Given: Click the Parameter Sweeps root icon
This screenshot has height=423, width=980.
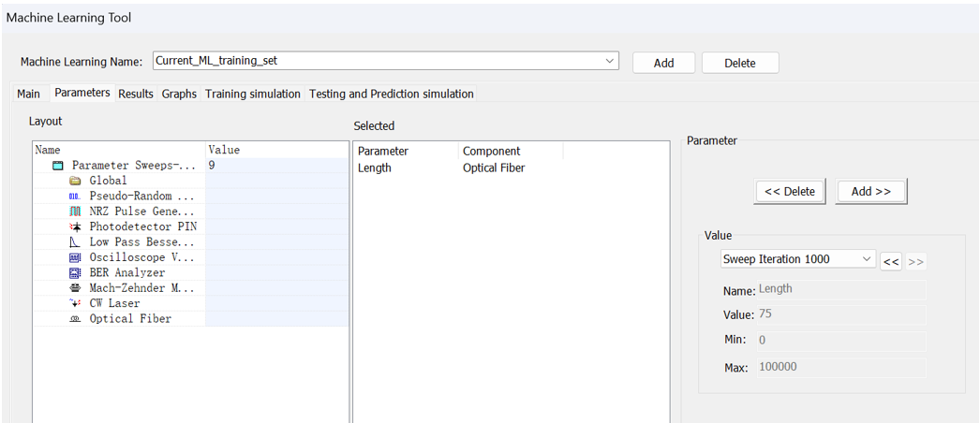Looking at the screenshot, I should (58, 166).
